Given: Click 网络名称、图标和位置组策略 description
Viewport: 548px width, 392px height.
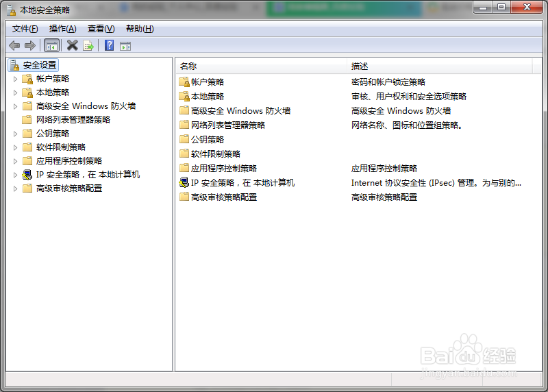Looking at the screenshot, I should click(x=407, y=125).
